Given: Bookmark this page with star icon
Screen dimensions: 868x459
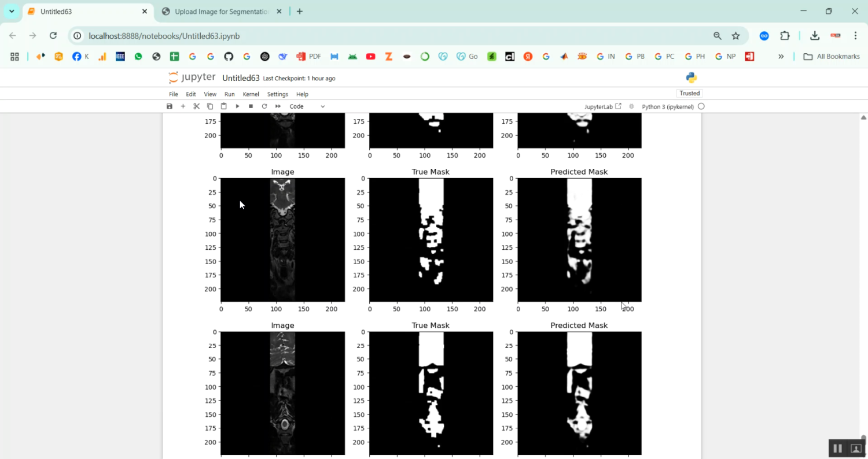Looking at the screenshot, I should pos(735,36).
